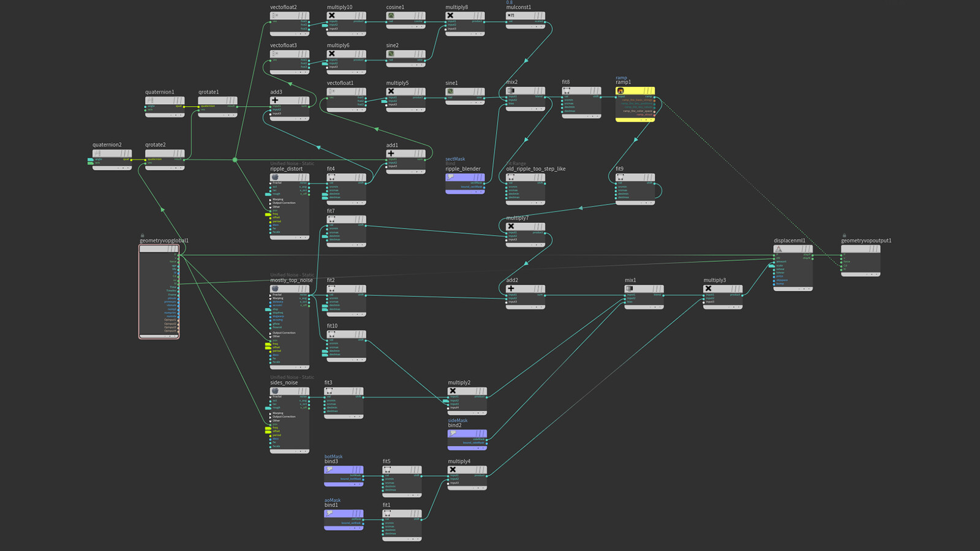Click the sine2 node icon
This screenshot has height=551, width=980.
[x=391, y=53]
